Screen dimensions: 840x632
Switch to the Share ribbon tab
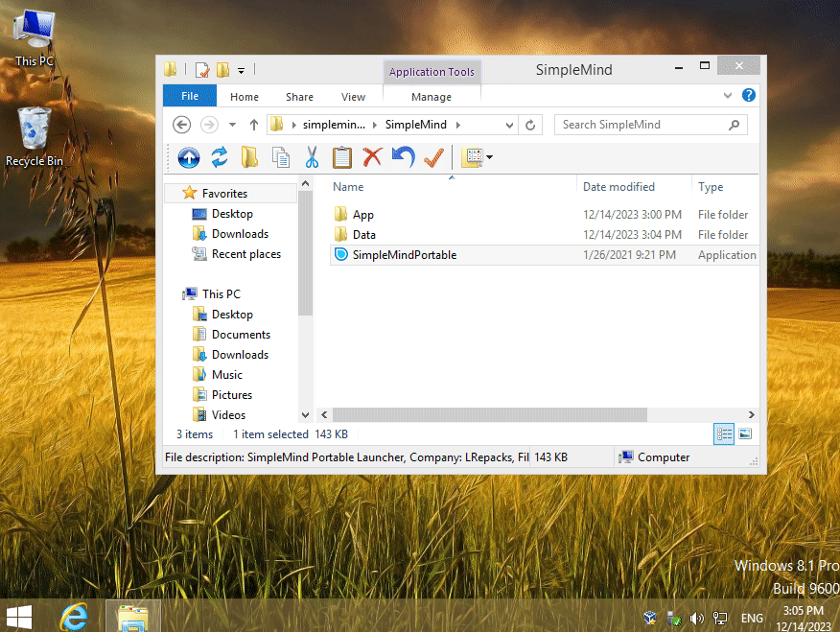299,97
